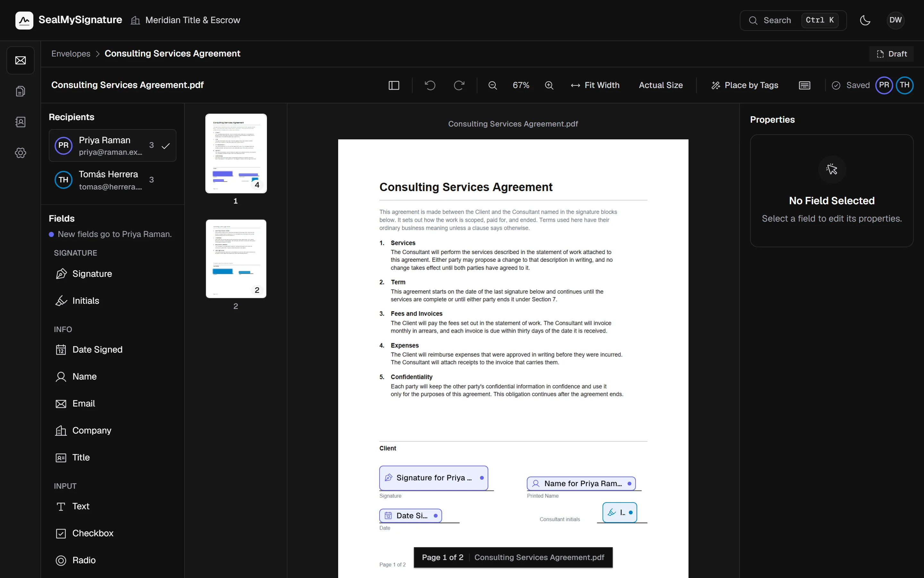Click the 67% zoom level value
This screenshot has height=578, width=924.
pos(521,85)
